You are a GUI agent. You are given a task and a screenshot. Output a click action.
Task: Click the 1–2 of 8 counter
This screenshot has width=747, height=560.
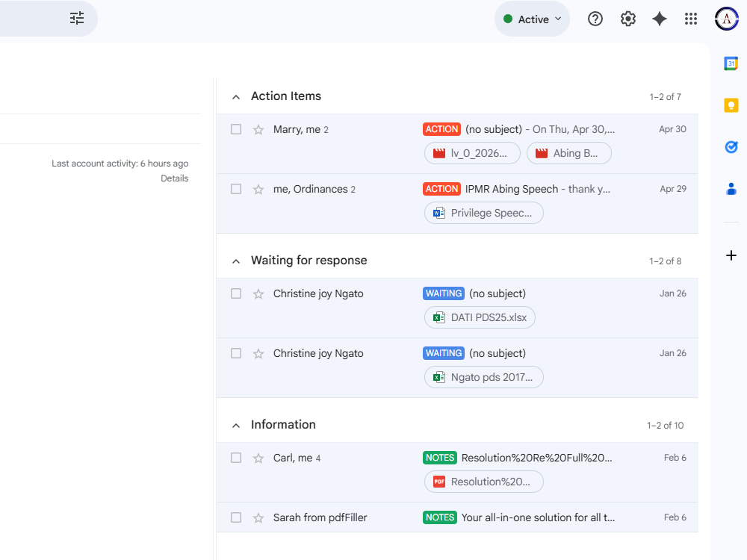(665, 261)
